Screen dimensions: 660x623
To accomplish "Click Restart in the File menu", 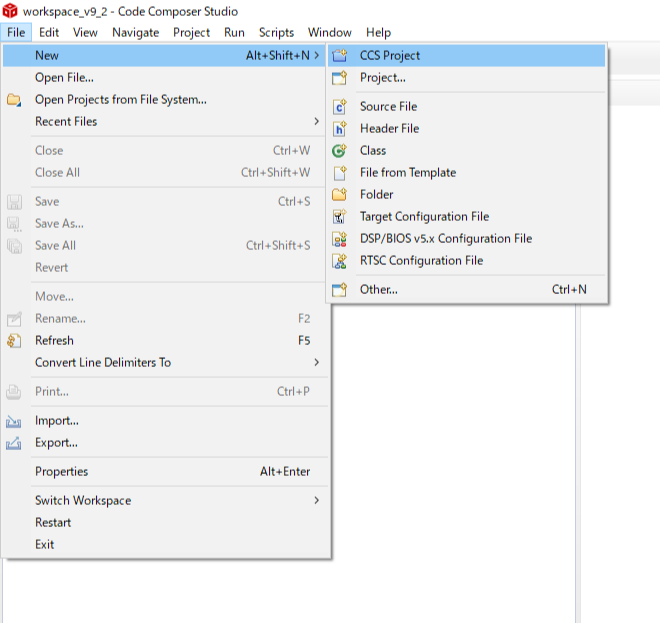I will [x=53, y=523].
